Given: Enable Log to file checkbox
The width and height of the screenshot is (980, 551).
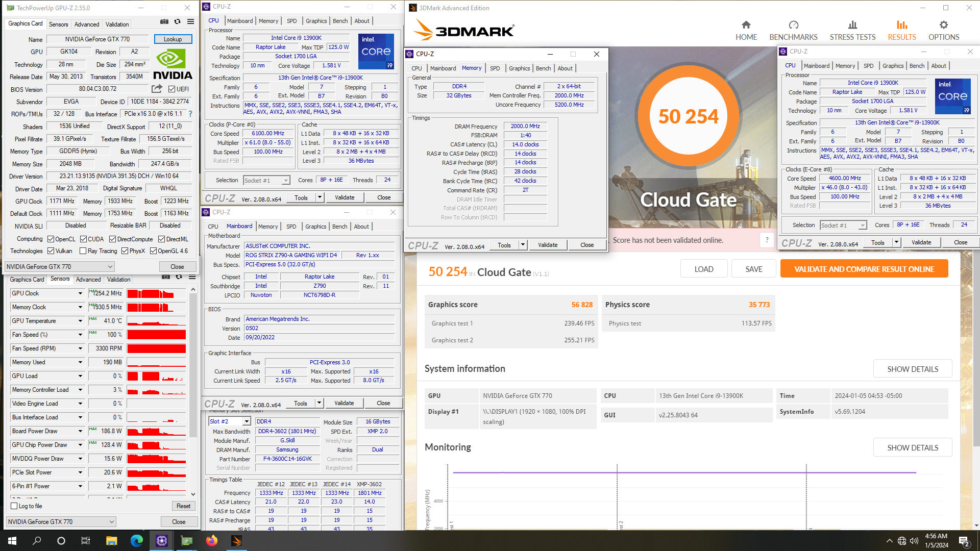Looking at the screenshot, I should tap(14, 506).
